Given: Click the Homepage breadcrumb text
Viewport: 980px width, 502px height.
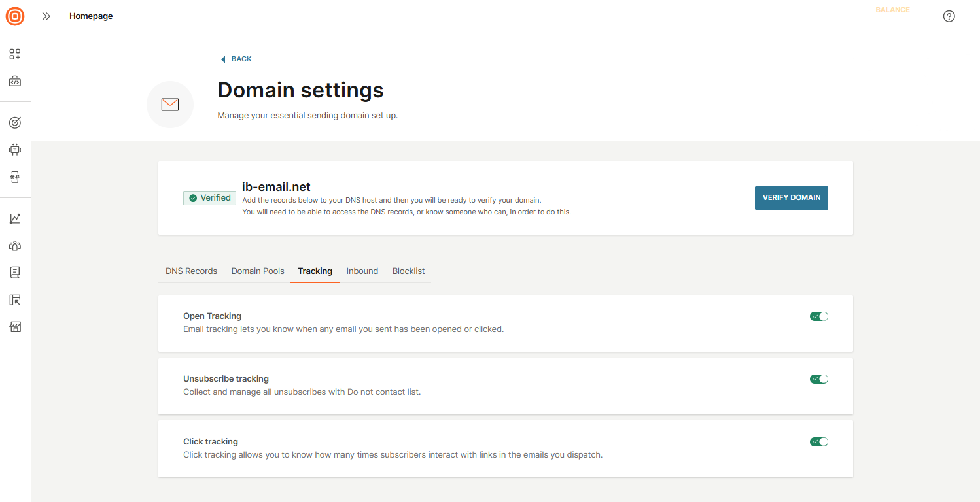Looking at the screenshot, I should click(x=91, y=16).
